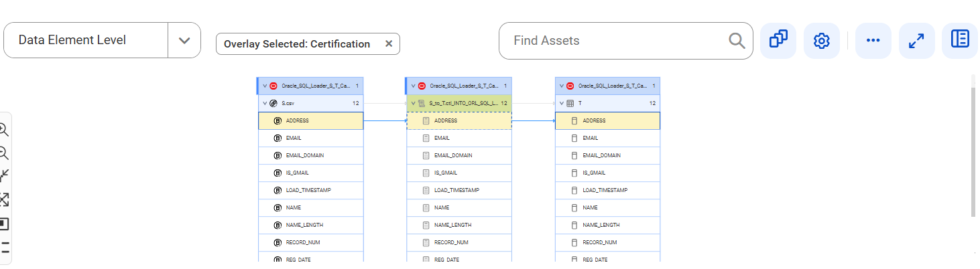
Task: Select EMAIL_DOMAIN in the S.csv node
Action: [x=311, y=155]
